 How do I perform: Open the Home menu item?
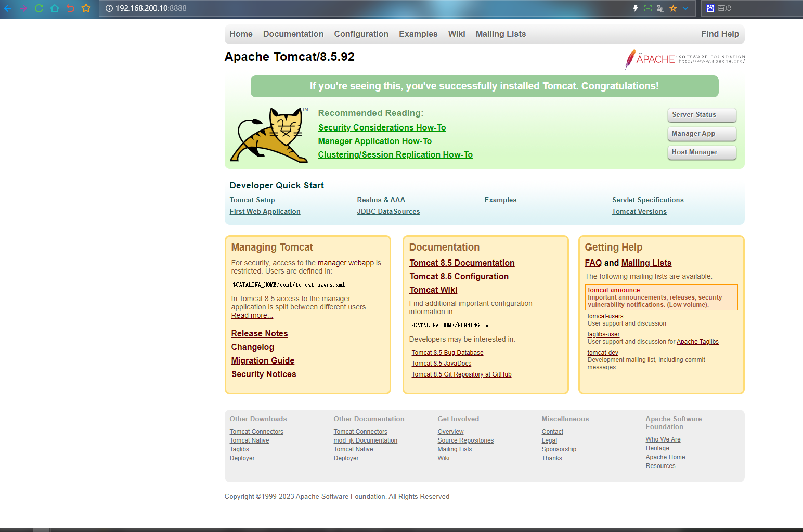tap(241, 34)
